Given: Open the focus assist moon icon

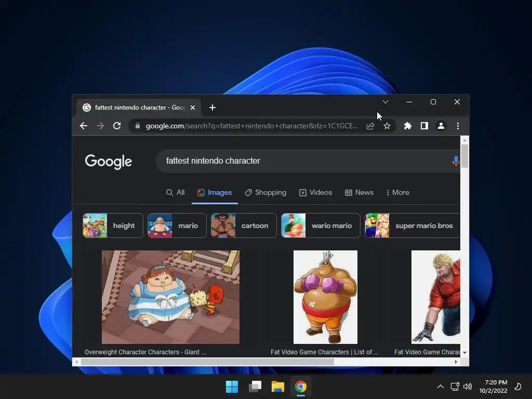Looking at the screenshot, I should tap(518, 387).
